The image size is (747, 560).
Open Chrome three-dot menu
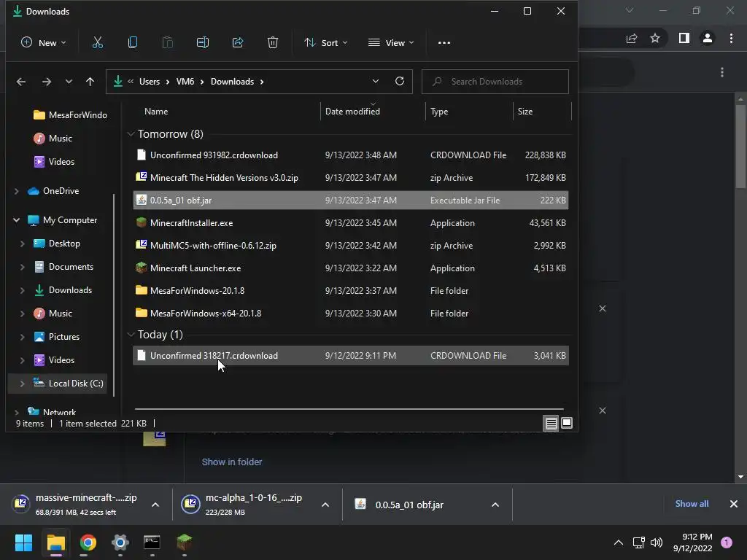(x=731, y=38)
